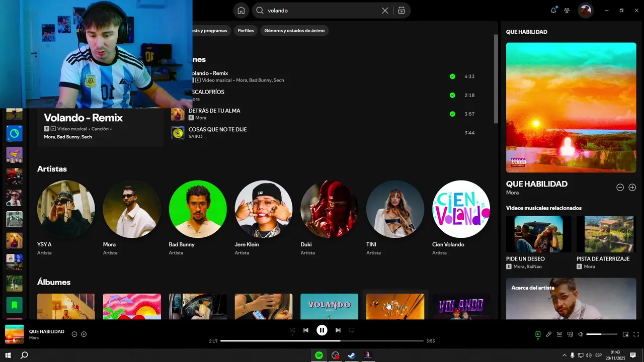This screenshot has width=644, height=362.
Task: Switch to Steam in the taskbar
Action: tap(352, 355)
